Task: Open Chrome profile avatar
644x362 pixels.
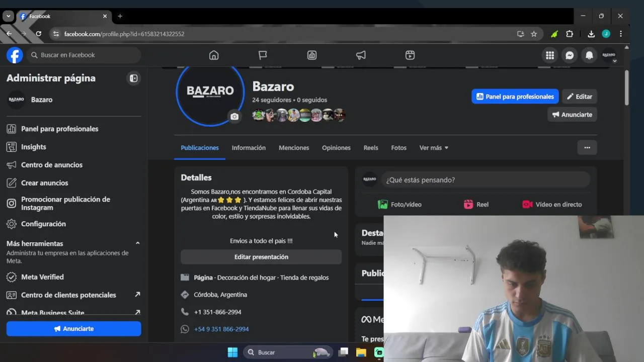Action: point(606,34)
